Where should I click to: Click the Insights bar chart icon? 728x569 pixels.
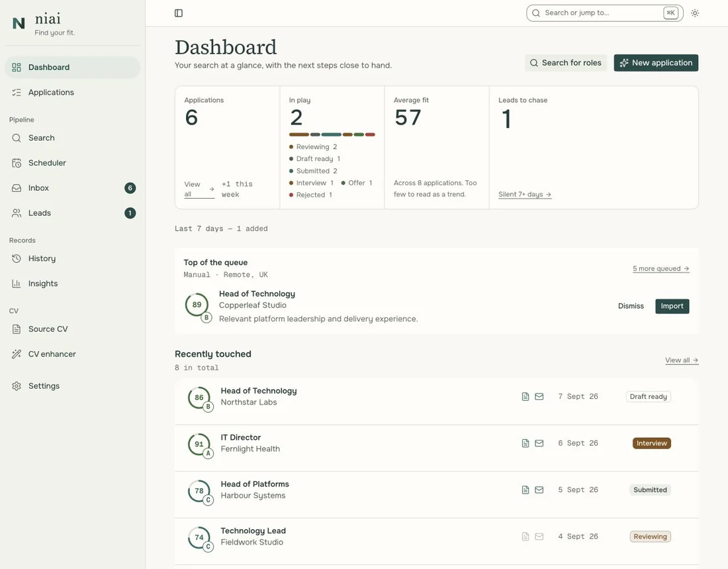[17, 284]
